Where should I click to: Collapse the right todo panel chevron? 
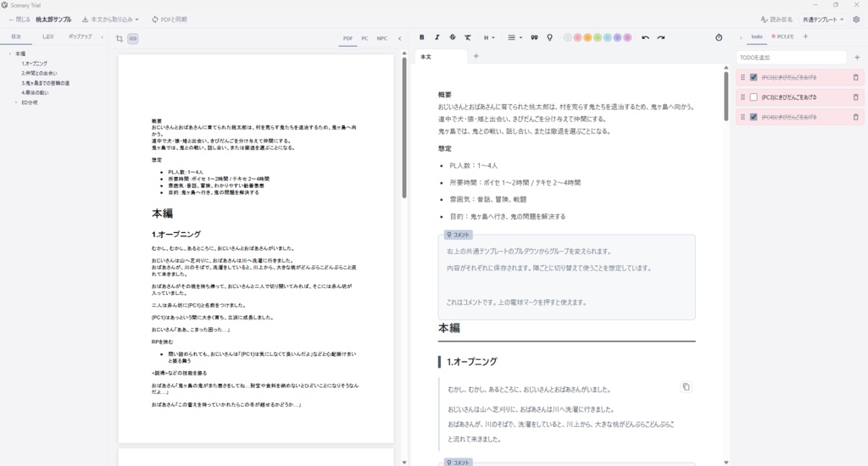coord(741,37)
